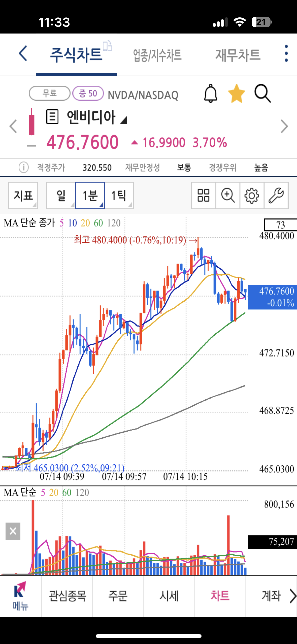The width and height of the screenshot is (297, 644).
Task: Open the 1틱 tick interval dropdown
Action: 119,196
